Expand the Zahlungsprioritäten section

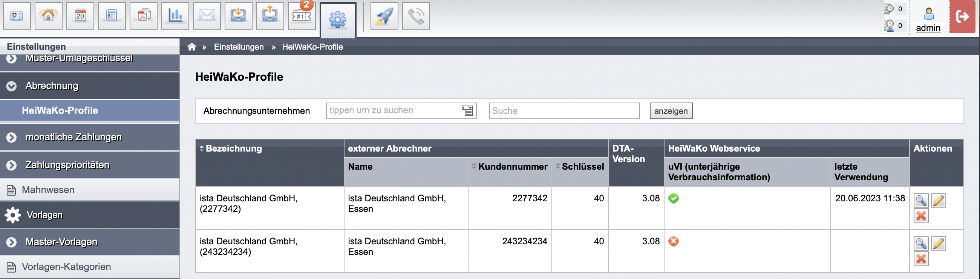[x=12, y=165]
